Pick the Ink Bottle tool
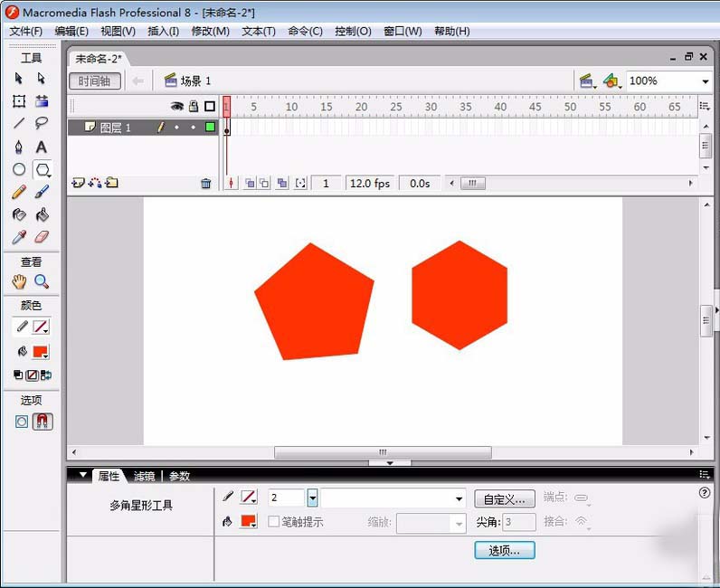720x588 pixels. click(x=19, y=214)
